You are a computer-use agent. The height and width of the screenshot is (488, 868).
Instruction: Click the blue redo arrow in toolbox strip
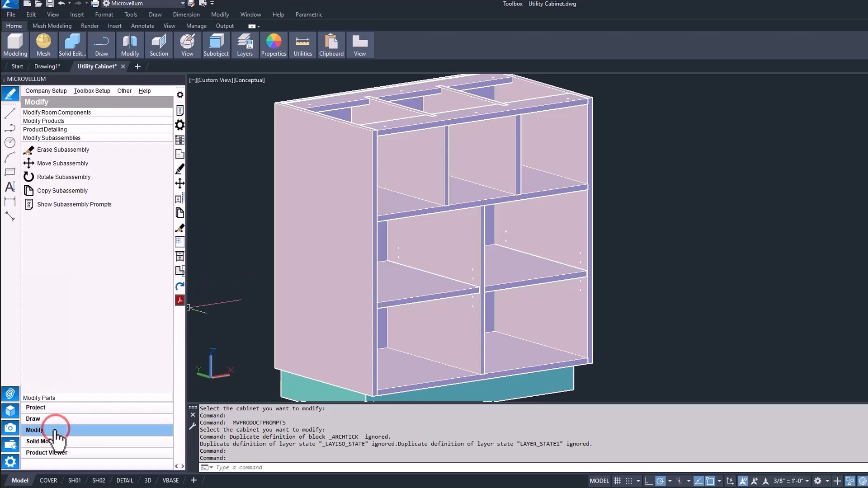[179, 286]
